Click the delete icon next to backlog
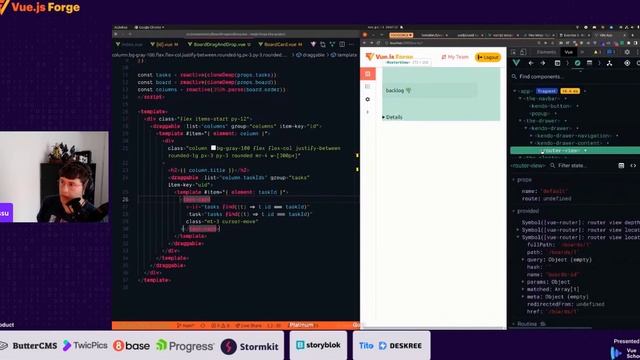Image resolution: width=640 pixels, height=360 pixels. pyautogui.click(x=409, y=91)
